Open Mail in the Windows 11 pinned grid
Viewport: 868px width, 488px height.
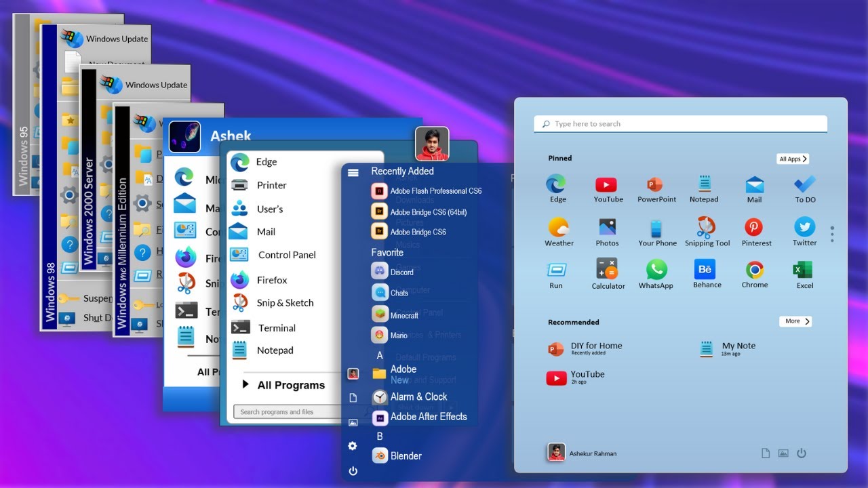click(x=754, y=189)
